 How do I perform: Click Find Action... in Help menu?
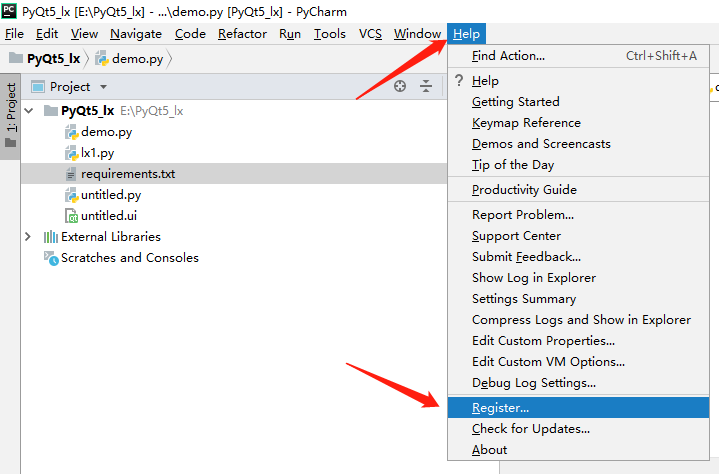click(x=508, y=56)
